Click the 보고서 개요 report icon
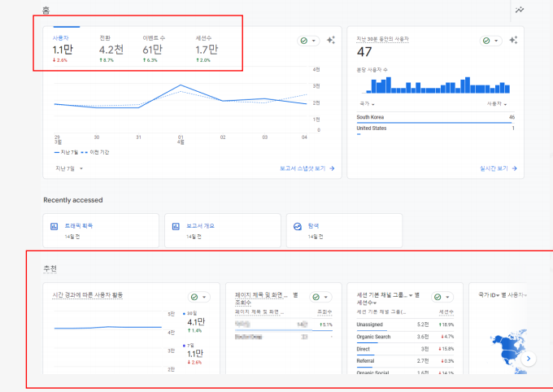The height and width of the screenshot is (392, 553). click(176, 227)
